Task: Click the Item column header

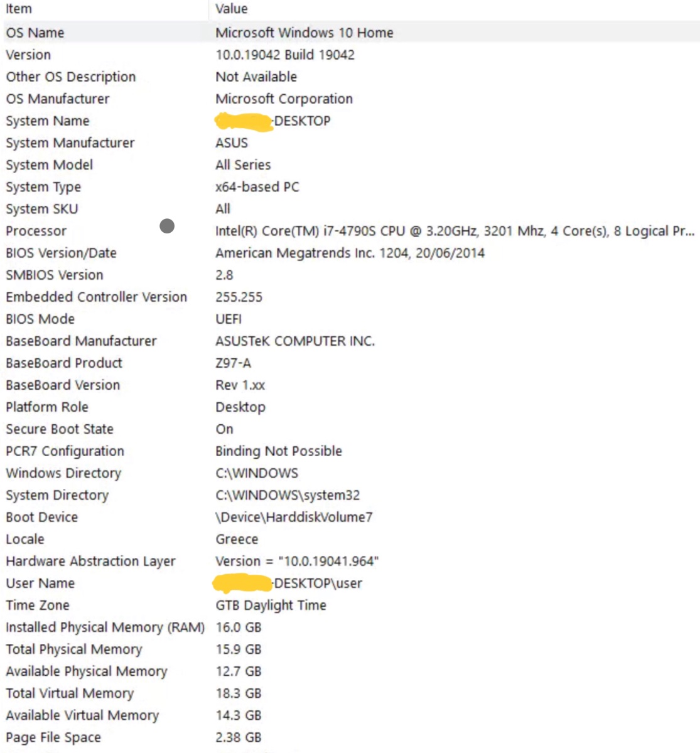Action: pos(19,9)
